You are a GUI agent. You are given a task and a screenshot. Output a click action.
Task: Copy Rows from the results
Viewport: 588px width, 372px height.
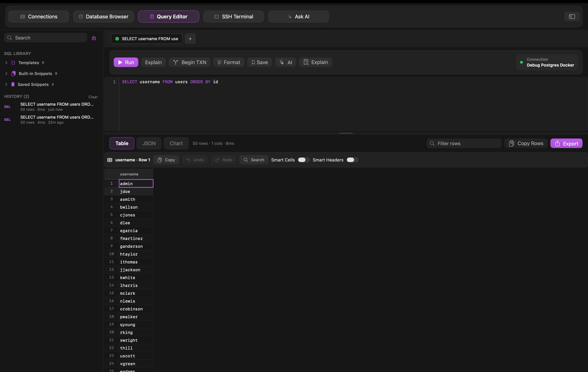pyautogui.click(x=526, y=143)
